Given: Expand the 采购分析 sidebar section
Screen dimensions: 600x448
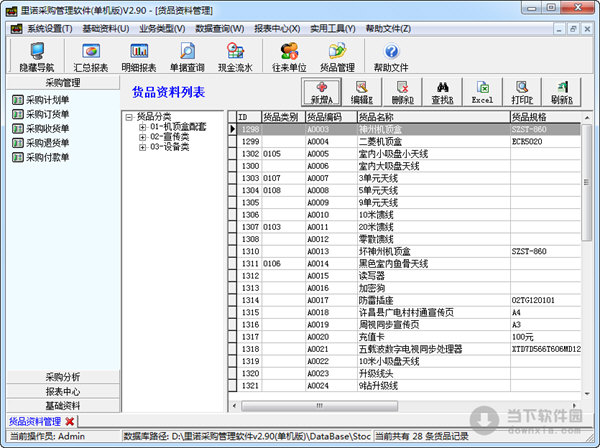Looking at the screenshot, I should click(x=63, y=376).
